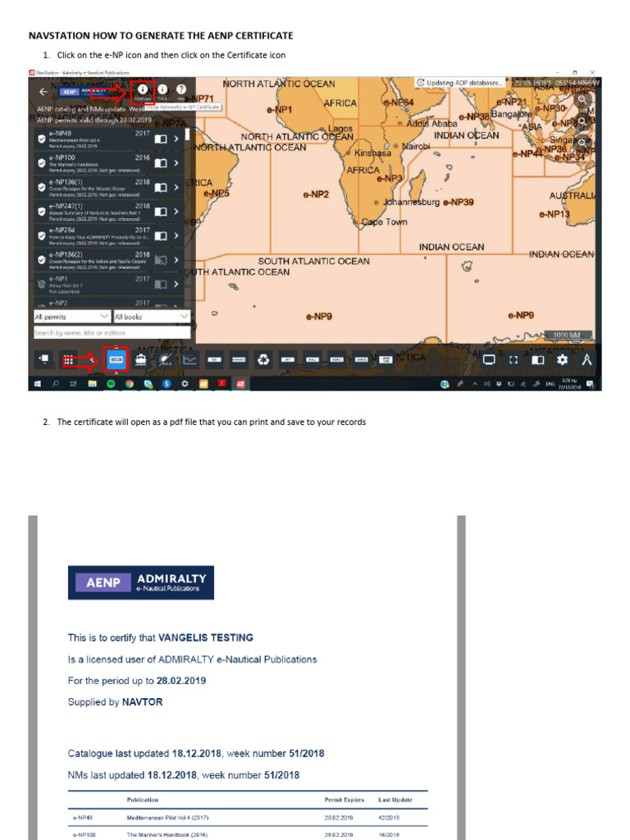Open the All permits dropdown
The width and height of the screenshot is (630, 840).
[x=72, y=317]
